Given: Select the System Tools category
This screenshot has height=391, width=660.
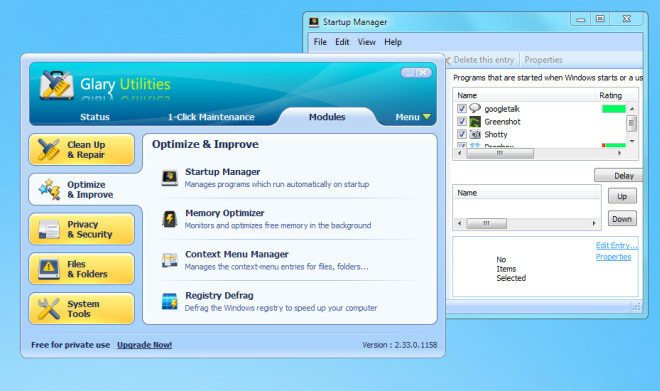Looking at the screenshot, I should [x=82, y=309].
